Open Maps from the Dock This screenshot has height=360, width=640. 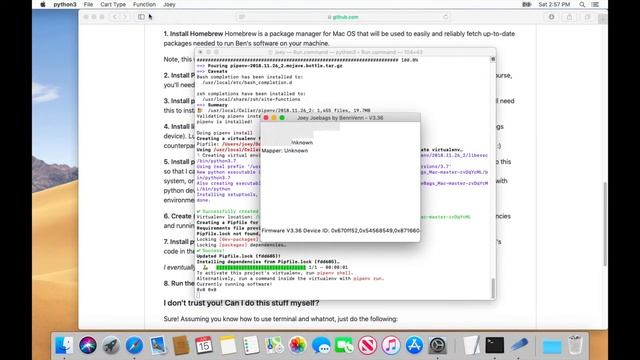(274, 345)
